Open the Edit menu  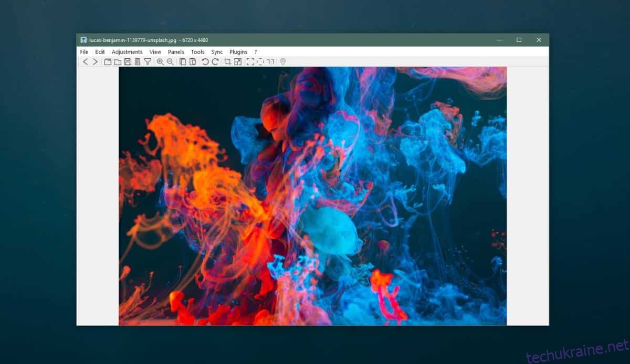click(100, 52)
